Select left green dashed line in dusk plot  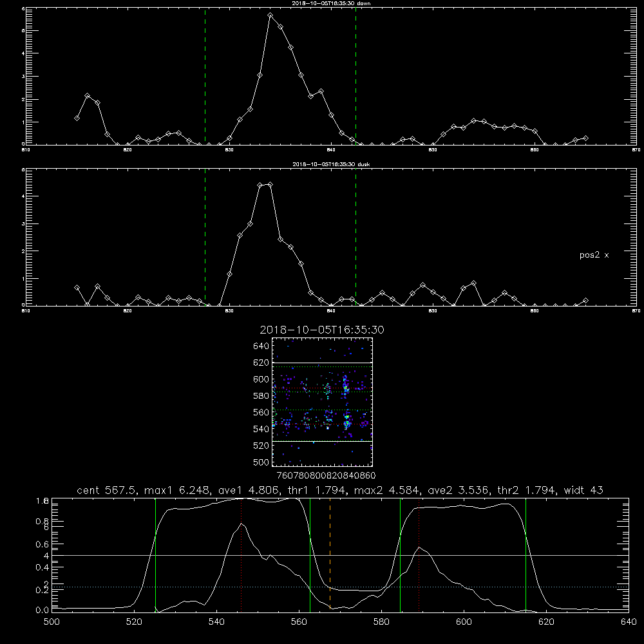click(205, 237)
